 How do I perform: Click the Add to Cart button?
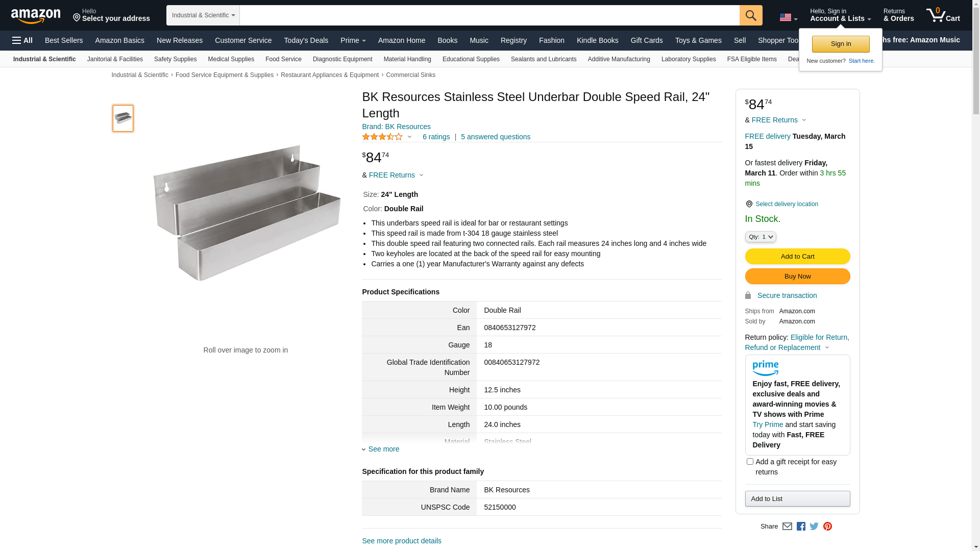(x=797, y=257)
